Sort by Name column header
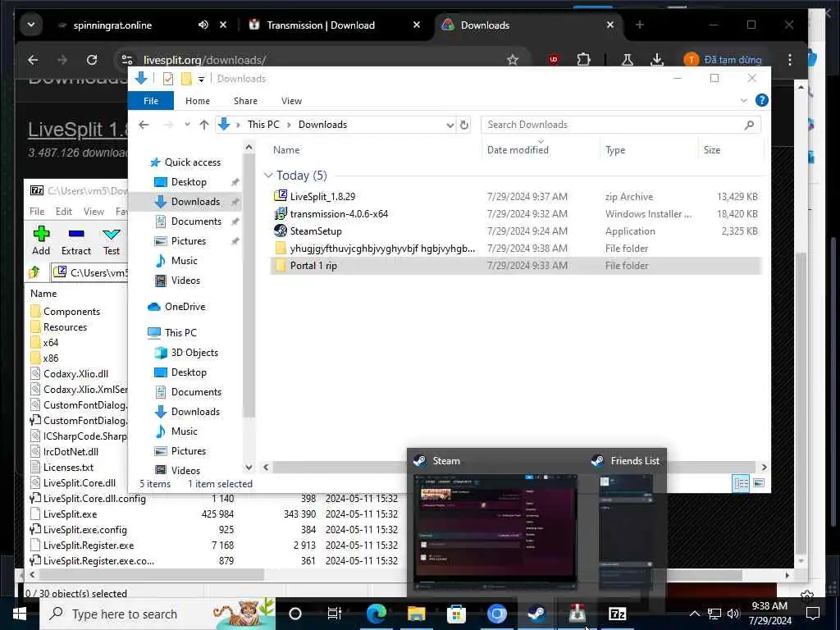Screen dimensions: 840x630 [286, 150]
